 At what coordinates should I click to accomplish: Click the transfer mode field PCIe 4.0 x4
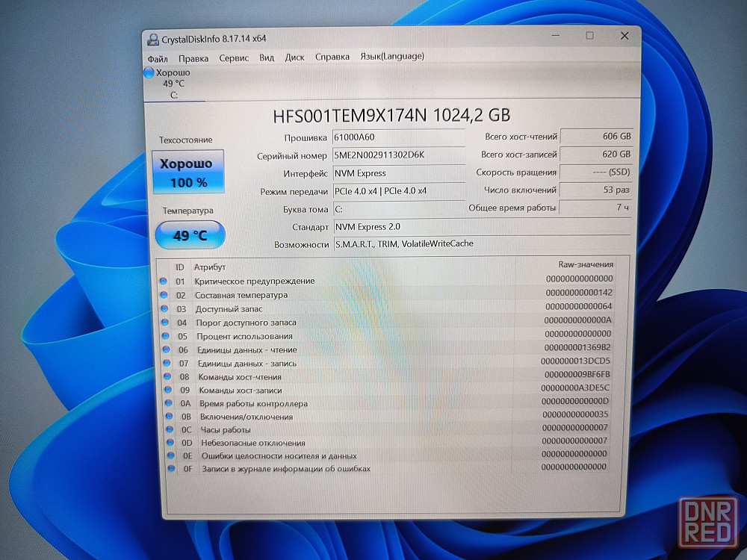click(398, 191)
